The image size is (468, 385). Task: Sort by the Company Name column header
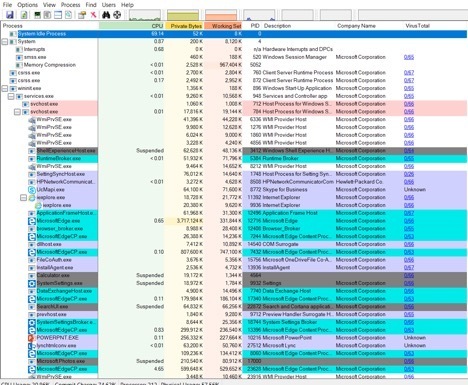coord(356,26)
